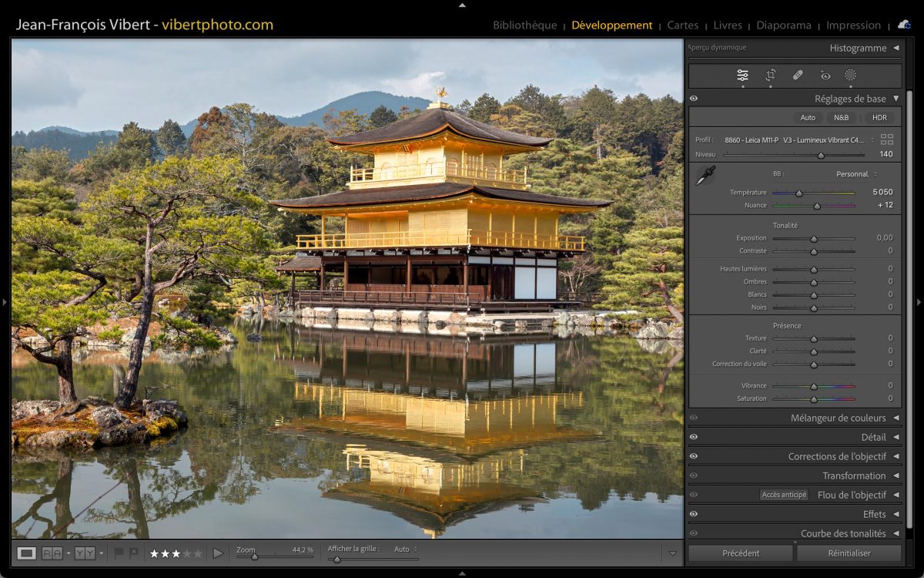Select the Edit sliders tool icon
The height and width of the screenshot is (578, 924).
(742, 76)
